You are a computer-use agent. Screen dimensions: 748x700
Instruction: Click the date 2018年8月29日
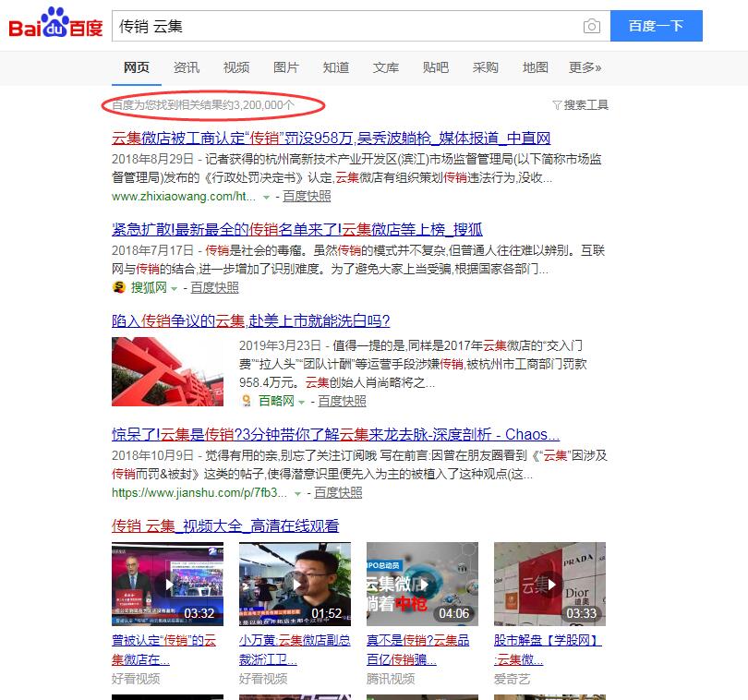click(152, 159)
